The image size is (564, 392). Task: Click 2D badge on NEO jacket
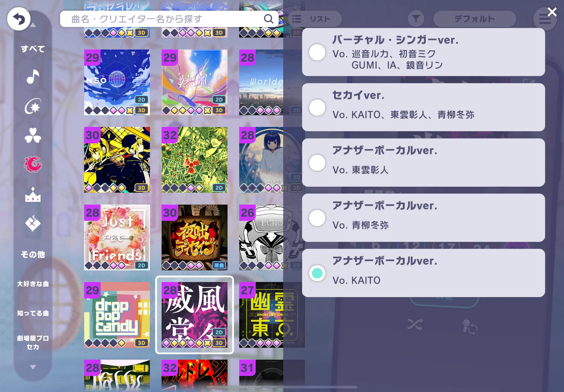coord(142,100)
